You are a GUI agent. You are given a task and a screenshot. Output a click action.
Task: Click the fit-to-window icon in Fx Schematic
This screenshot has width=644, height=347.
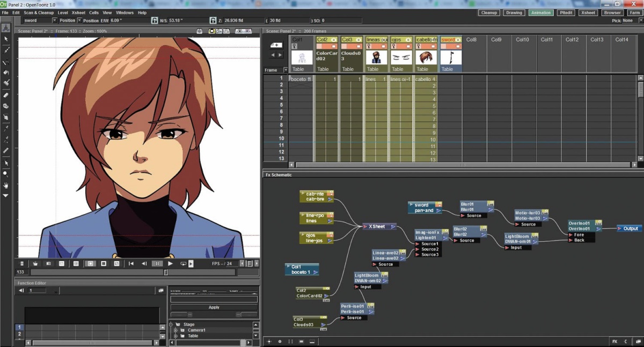269,342
